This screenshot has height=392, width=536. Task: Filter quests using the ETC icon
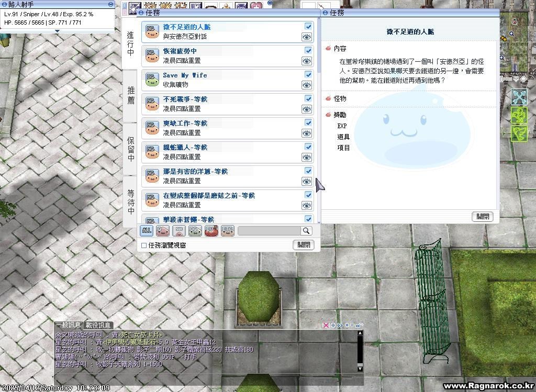click(x=228, y=231)
